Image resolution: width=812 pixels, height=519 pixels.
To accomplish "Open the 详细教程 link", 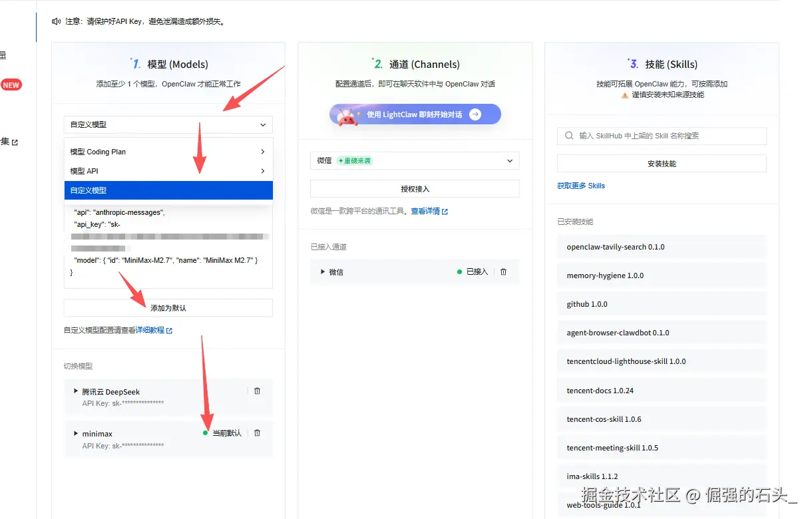I will (x=150, y=330).
